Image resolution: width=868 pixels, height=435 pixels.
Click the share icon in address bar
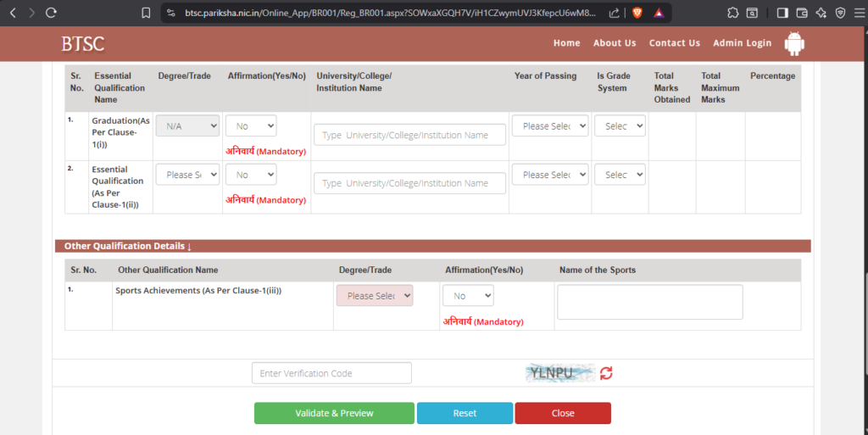[613, 13]
